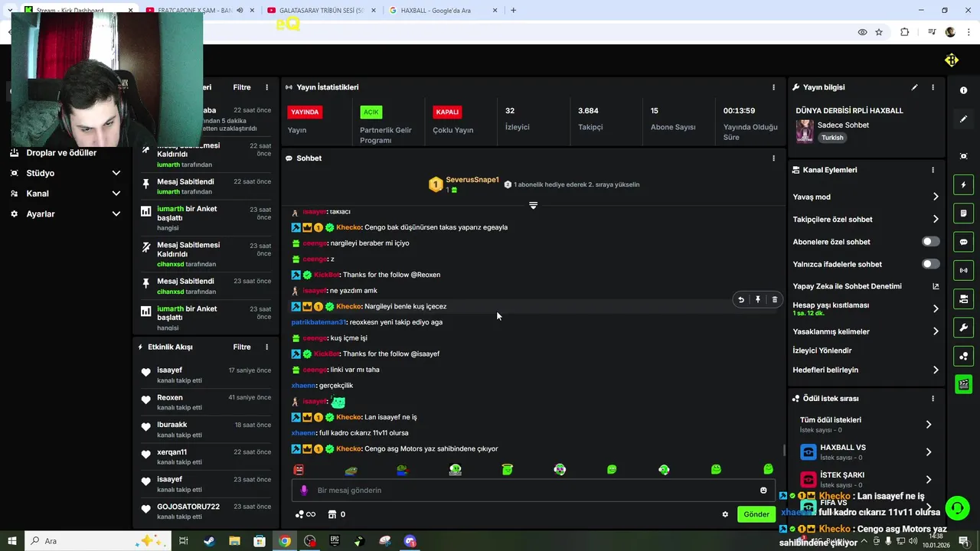Click SeverusSnape1 in leaderboard banner

point(472,180)
